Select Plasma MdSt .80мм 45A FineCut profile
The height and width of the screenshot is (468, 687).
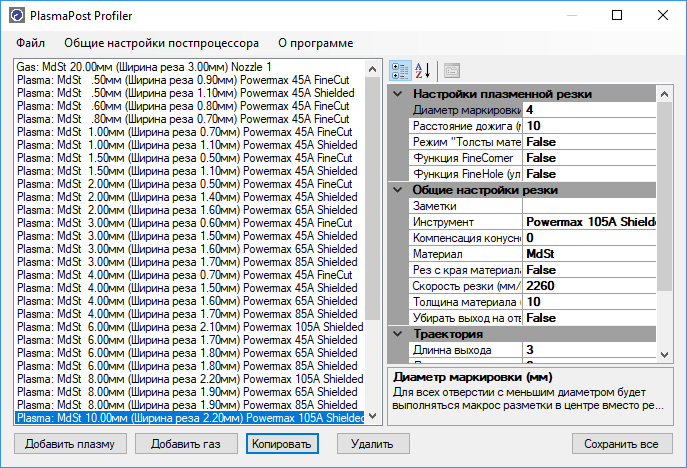click(x=189, y=119)
